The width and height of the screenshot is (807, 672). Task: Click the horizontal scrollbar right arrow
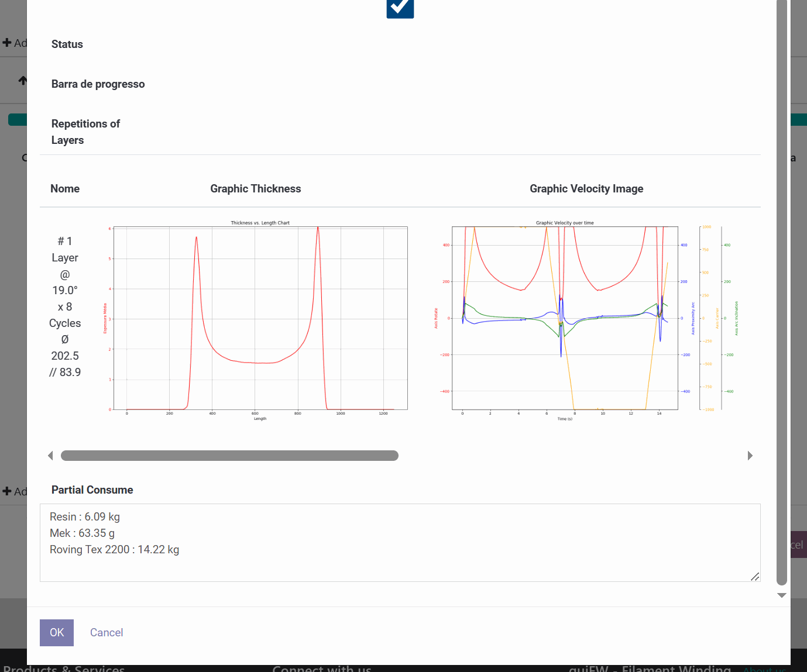tap(750, 456)
